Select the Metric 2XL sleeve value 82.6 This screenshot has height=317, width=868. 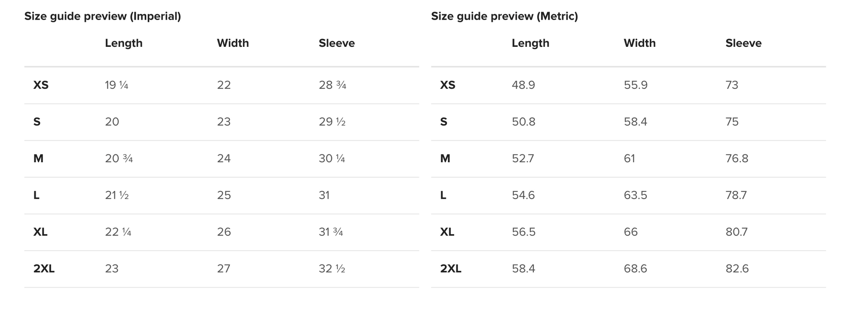coord(737,269)
